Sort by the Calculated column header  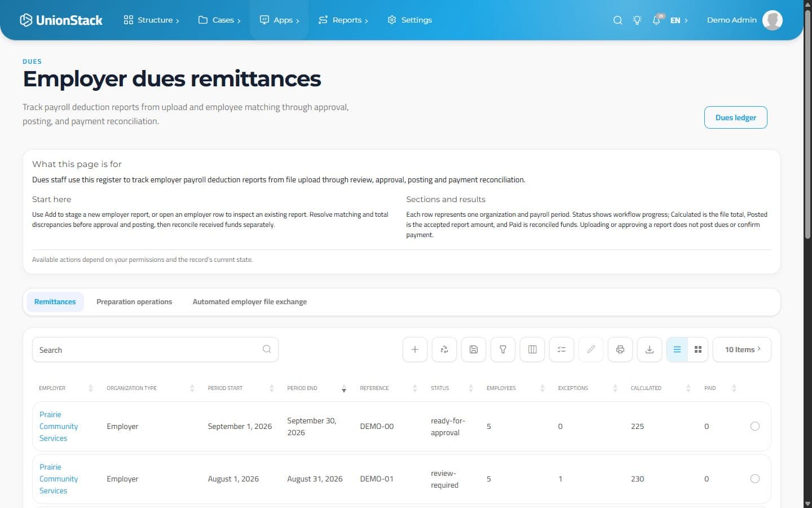[660, 388]
